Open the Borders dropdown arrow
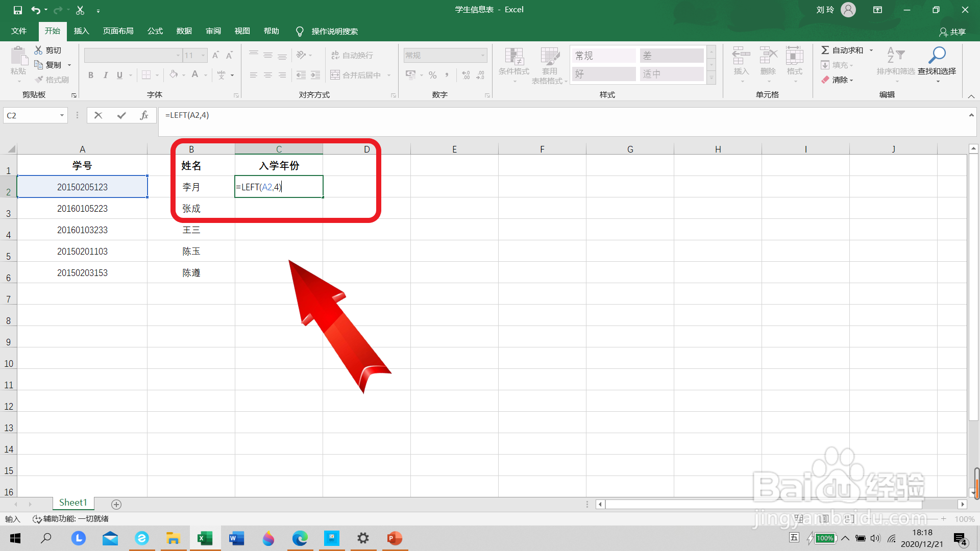 pos(157,76)
